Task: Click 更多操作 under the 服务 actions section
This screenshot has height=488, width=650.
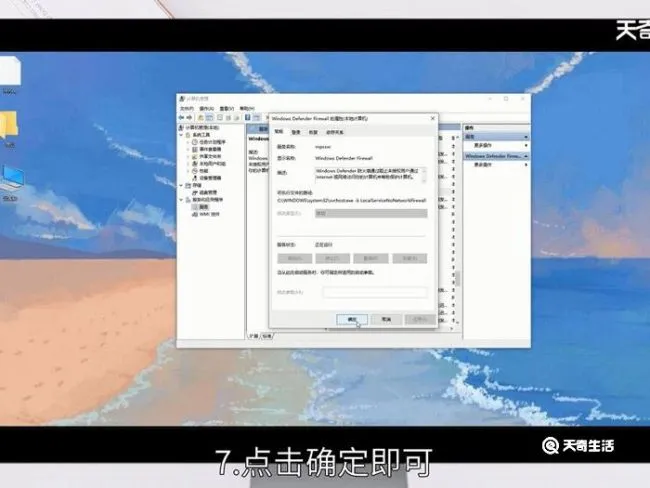Action: tap(483, 146)
